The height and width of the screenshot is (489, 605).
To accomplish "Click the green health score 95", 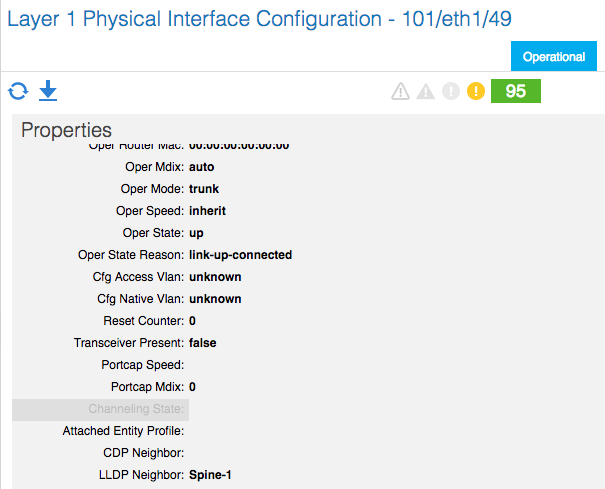I will (515, 91).
